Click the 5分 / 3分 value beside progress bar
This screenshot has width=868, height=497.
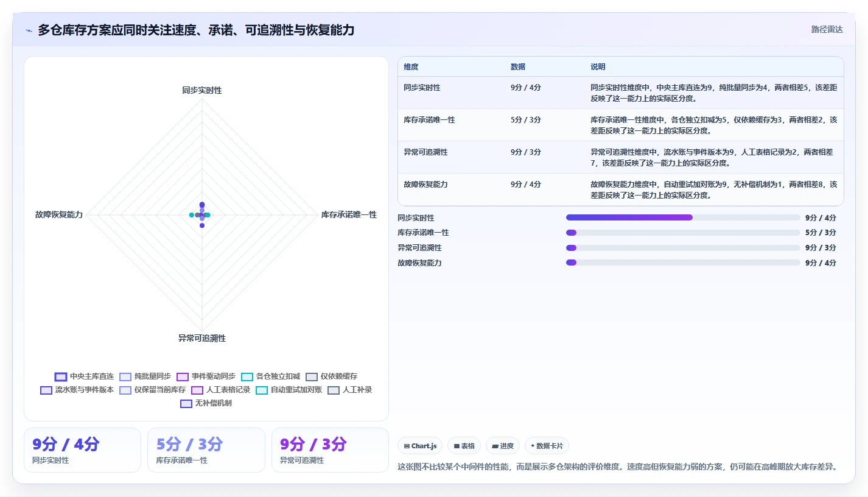pyautogui.click(x=821, y=233)
